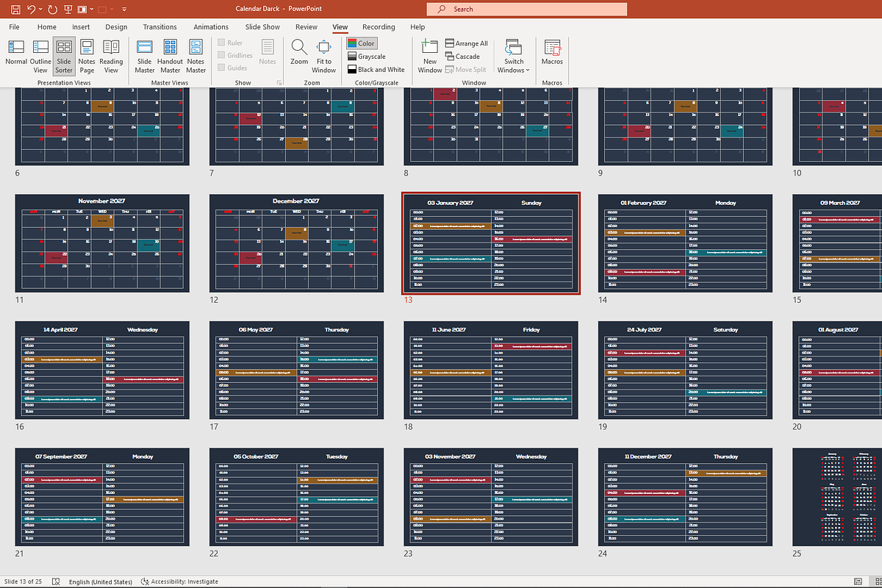Fit slides to window
Image resolution: width=882 pixels, height=588 pixels.
(323, 57)
